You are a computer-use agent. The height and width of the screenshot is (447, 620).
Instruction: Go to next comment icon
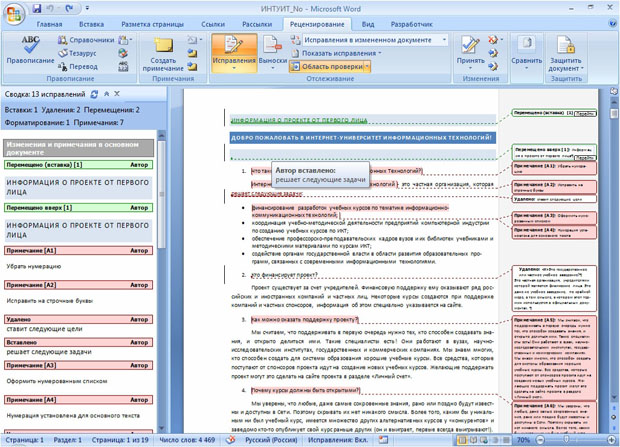pos(192,66)
